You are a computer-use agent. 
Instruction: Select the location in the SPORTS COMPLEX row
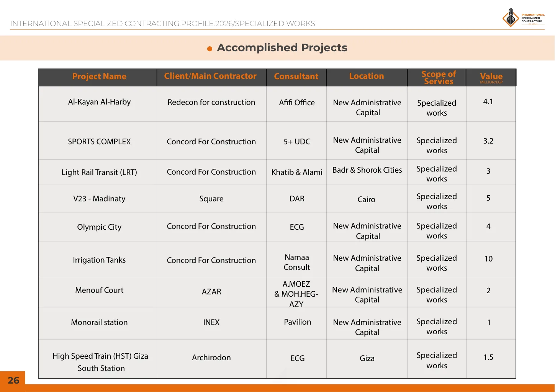point(367,145)
